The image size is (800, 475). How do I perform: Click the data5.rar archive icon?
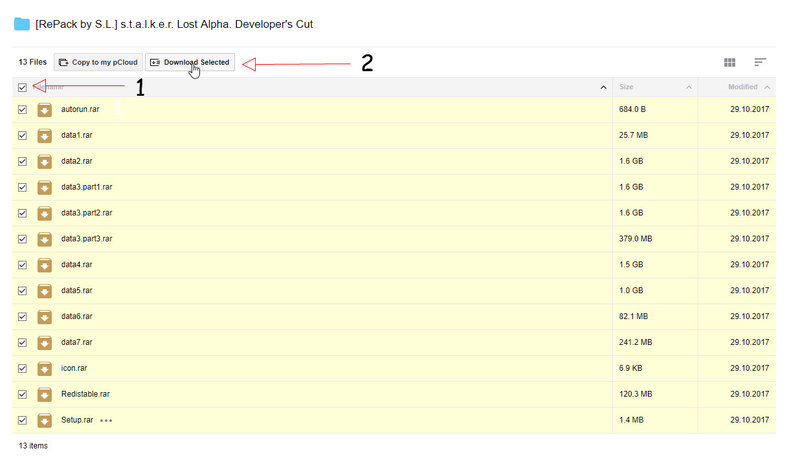pos(44,290)
